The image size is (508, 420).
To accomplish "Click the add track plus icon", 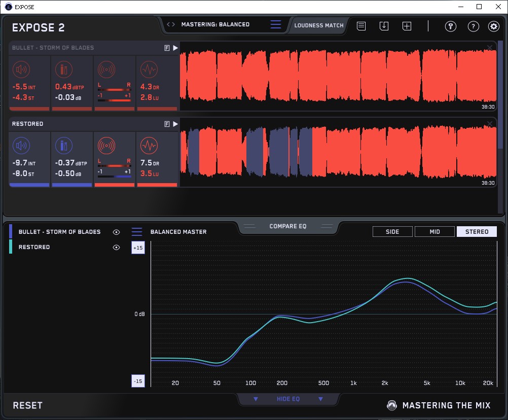I will pos(407,26).
